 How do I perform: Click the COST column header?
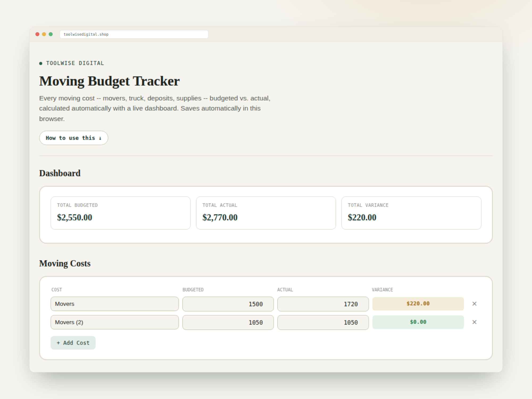[57, 290]
